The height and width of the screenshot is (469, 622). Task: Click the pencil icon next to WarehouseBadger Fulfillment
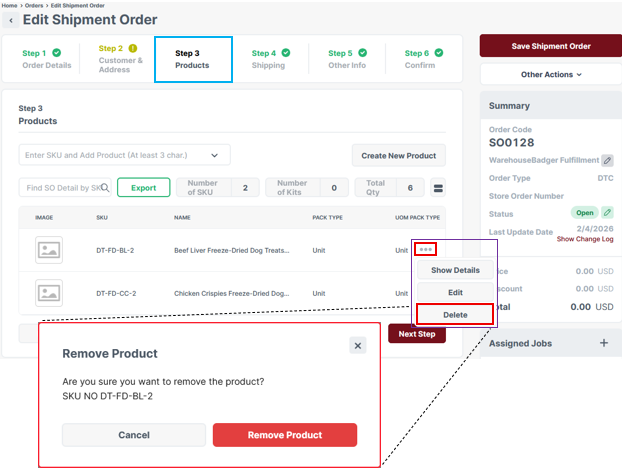click(607, 160)
